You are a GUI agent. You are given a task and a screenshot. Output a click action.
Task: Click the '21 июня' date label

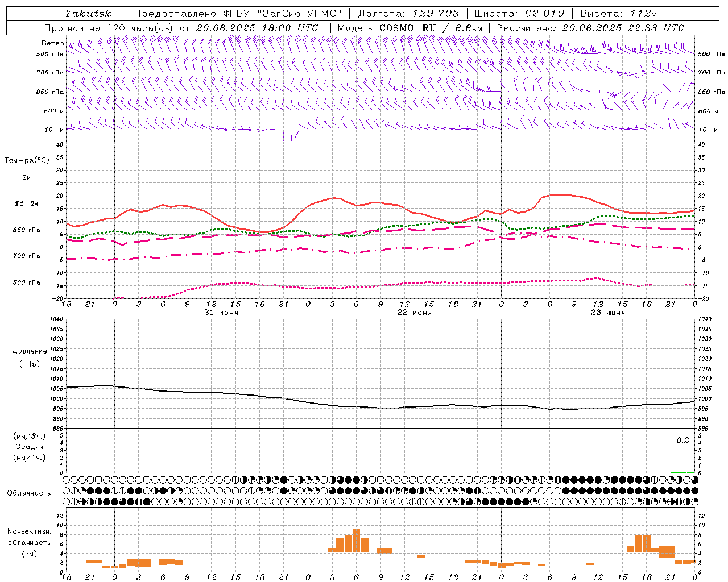pos(221,313)
